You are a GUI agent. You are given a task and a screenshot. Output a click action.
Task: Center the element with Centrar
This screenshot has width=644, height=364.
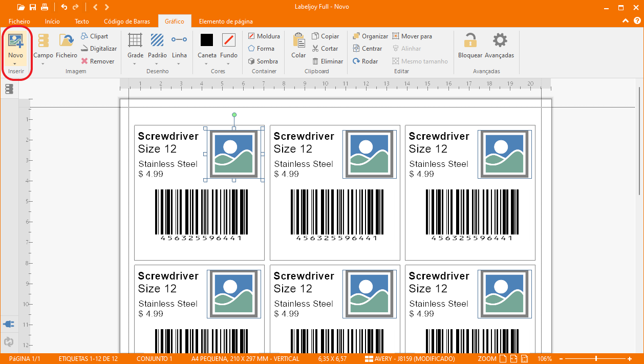tap(367, 49)
